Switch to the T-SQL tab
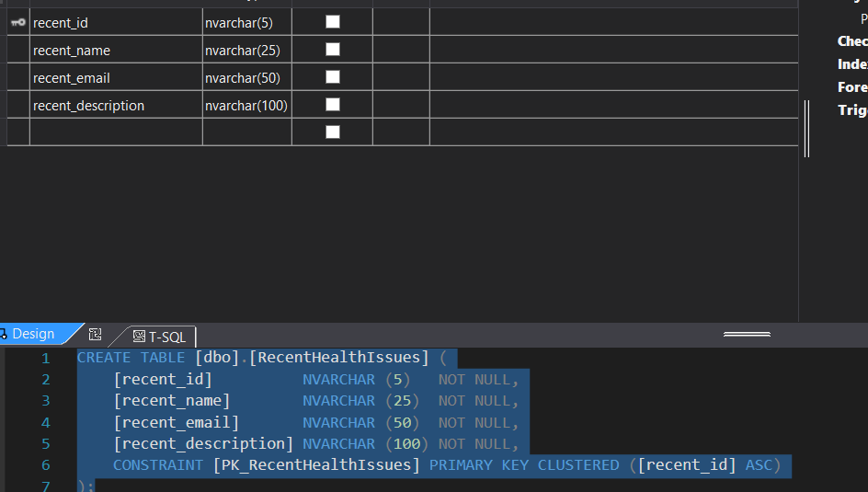The height and width of the screenshot is (492, 868). [159, 337]
